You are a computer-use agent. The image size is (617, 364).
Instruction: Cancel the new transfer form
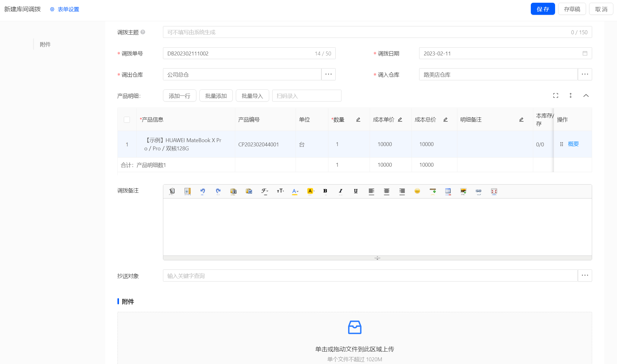601,9
